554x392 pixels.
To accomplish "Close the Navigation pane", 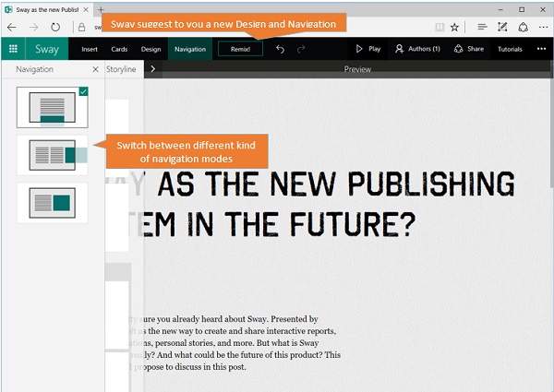I will point(95,69).
